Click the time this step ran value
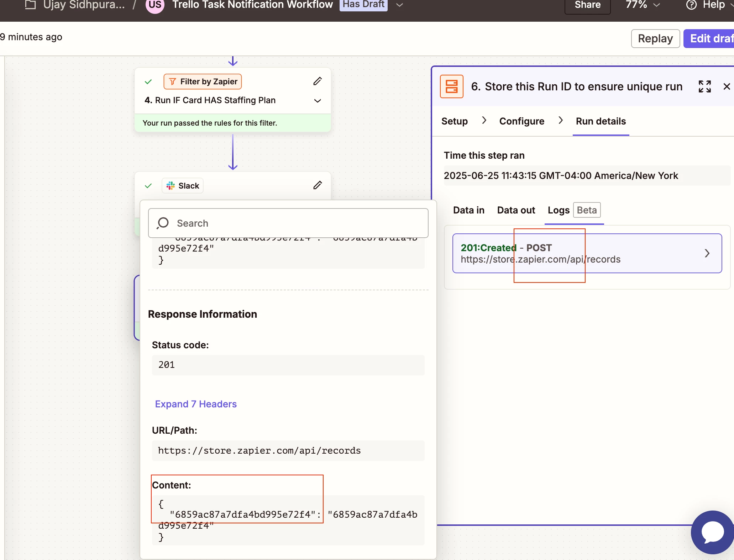The image size is (734, 560). coord(587,176)
